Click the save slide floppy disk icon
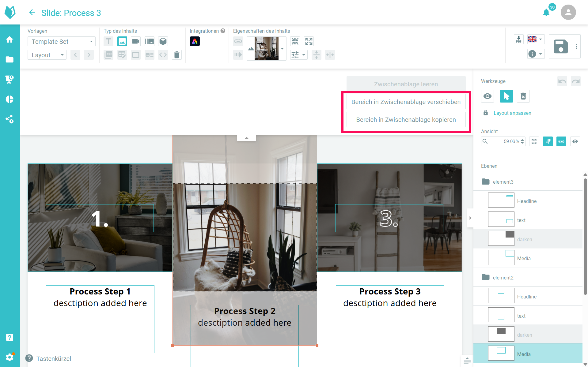This screenshot has width=588, height=367. tap(561, 47)
